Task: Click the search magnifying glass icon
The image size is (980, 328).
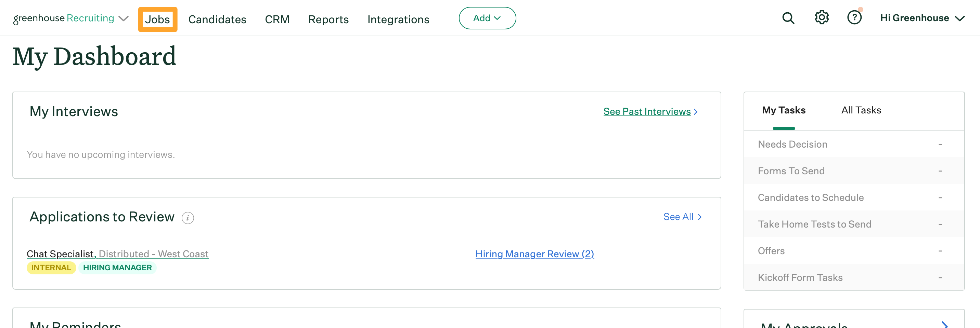Action: [788, 18]
